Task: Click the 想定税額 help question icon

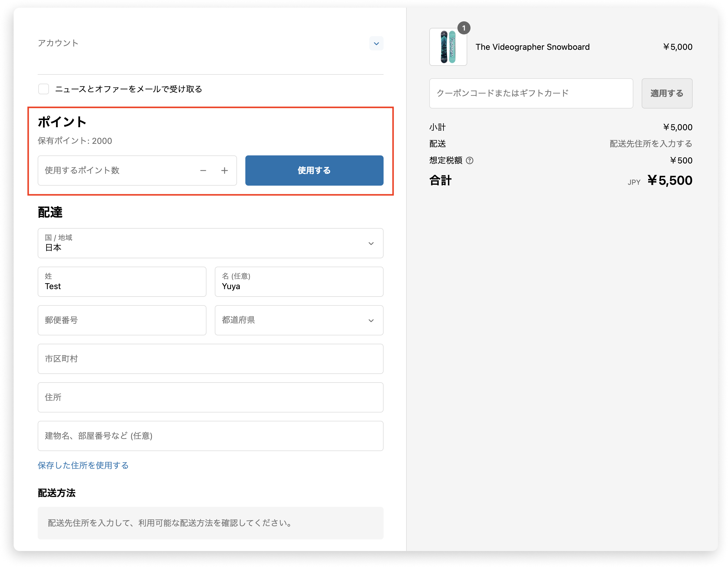Action: [469, 160]
